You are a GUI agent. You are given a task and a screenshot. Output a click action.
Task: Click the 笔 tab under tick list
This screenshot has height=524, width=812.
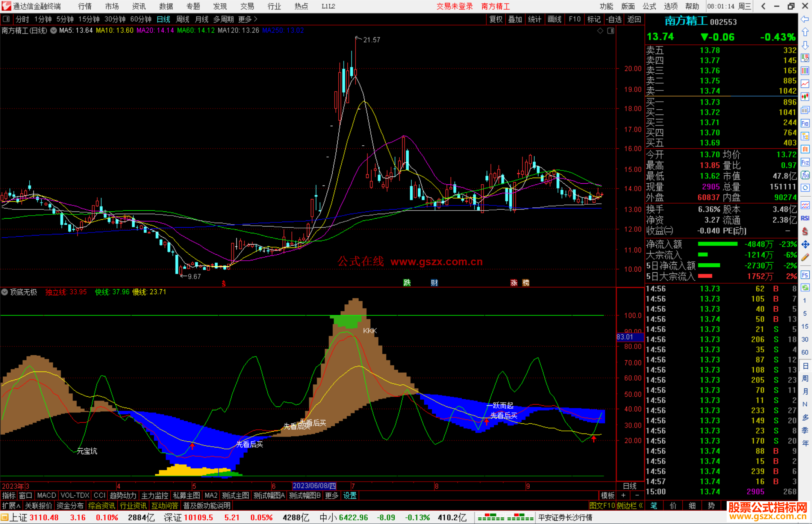654,506
